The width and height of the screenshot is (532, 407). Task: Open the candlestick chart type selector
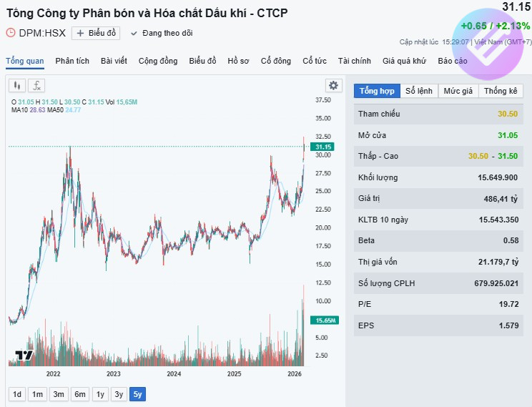pyautogui.click(x=17, y=86)
